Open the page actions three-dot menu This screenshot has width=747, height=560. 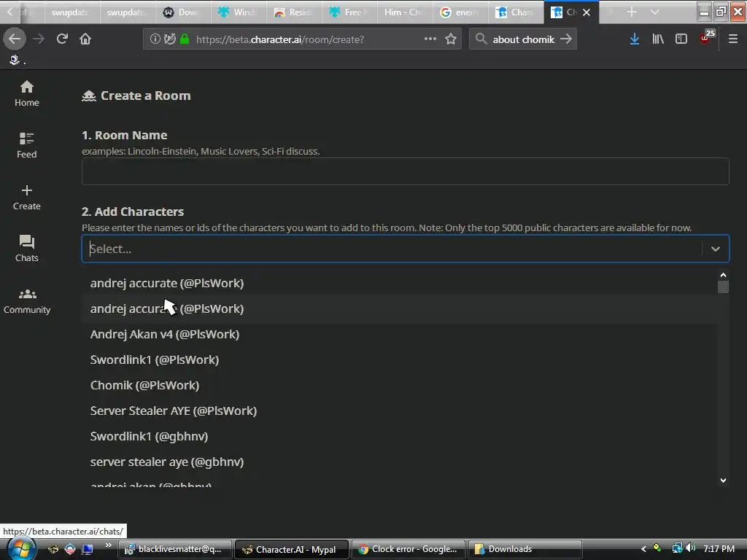coord(430,39)
